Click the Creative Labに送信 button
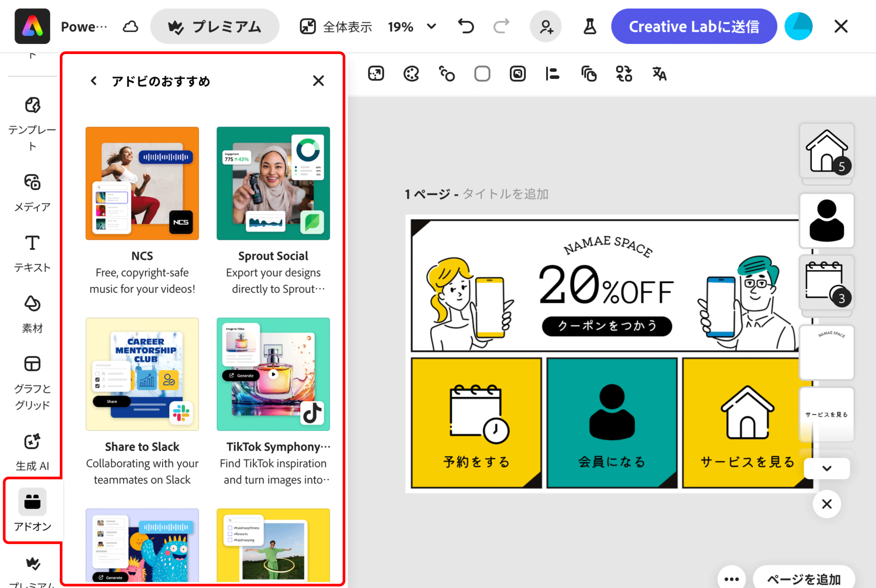This screenshot has width=876, height=588. coord(694,26)
